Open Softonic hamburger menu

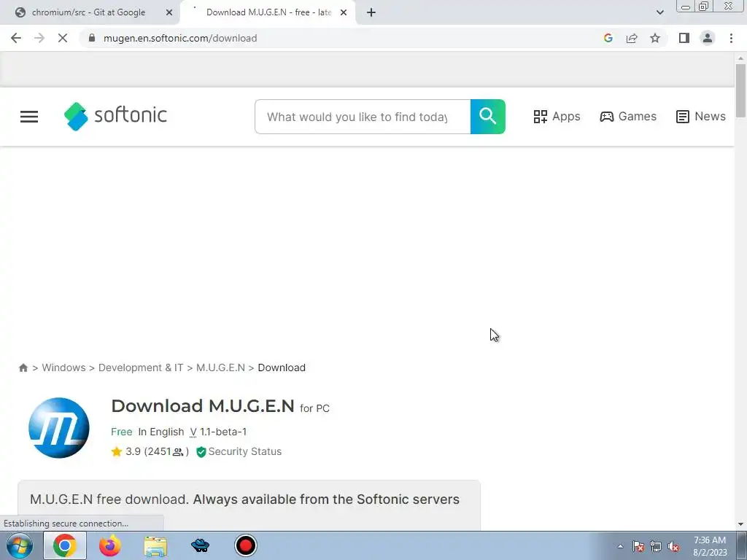[29, 117]
